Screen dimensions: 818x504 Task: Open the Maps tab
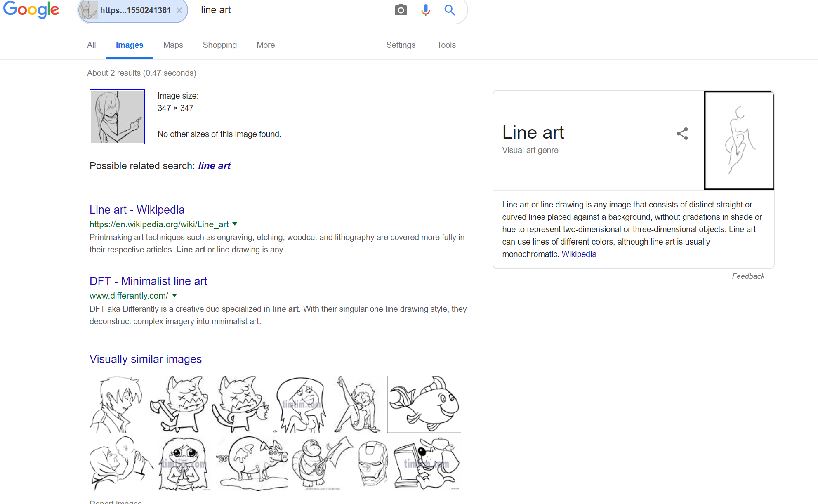[x=173, y=45]
